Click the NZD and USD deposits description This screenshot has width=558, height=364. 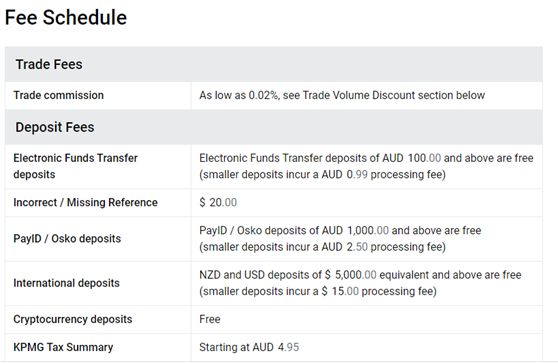(x=360, y=275)
